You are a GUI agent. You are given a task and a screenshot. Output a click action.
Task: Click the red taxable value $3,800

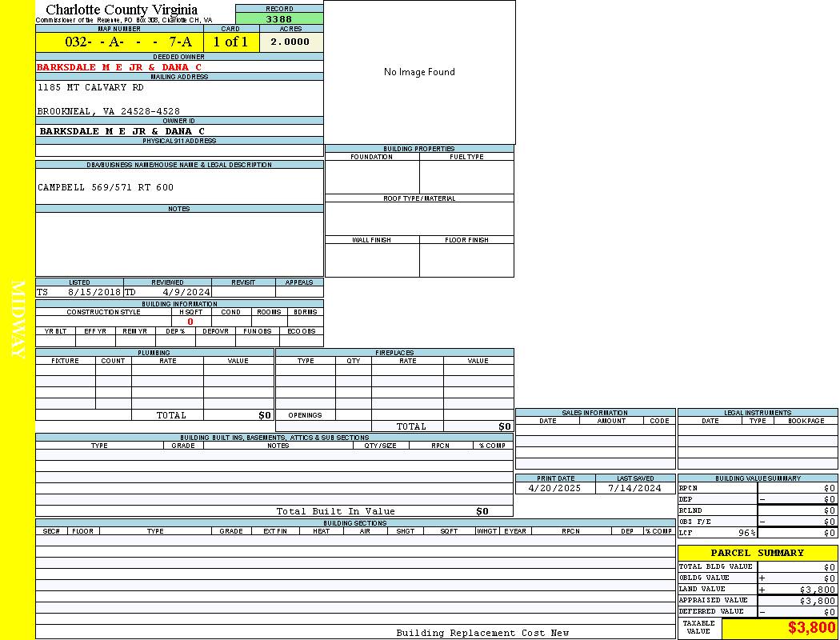pyautogui.click(x=811, y=628)
